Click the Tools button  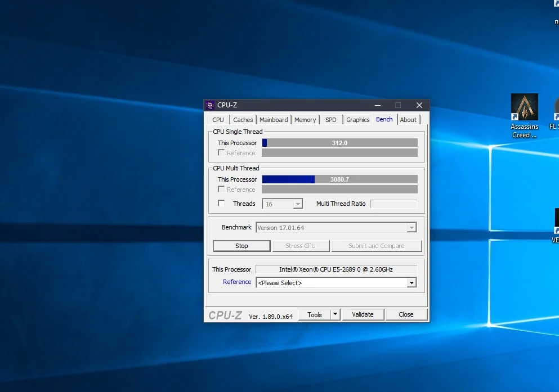point(315,314)
